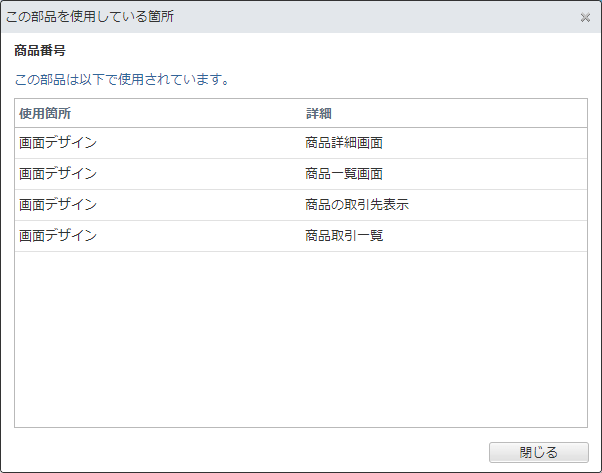This screenshot has height=473, width=602.
Task: Click the empty area below the table rows
Action: 301,339
